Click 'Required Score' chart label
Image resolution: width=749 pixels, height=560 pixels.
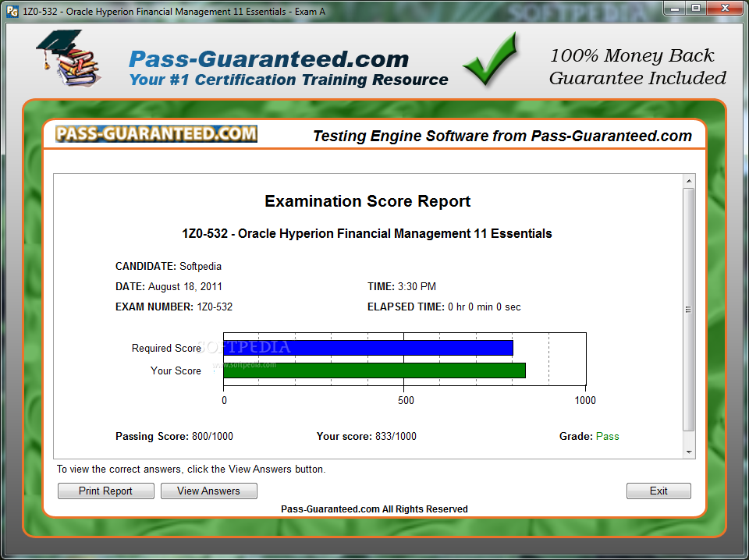pyautogui.click(x=166, y=348)
